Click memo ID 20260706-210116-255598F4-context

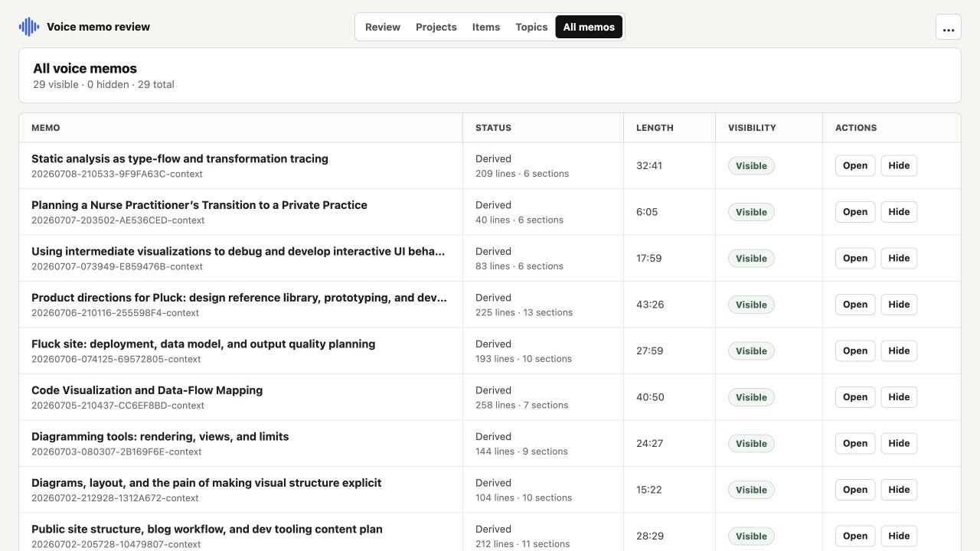pos(115,312)
